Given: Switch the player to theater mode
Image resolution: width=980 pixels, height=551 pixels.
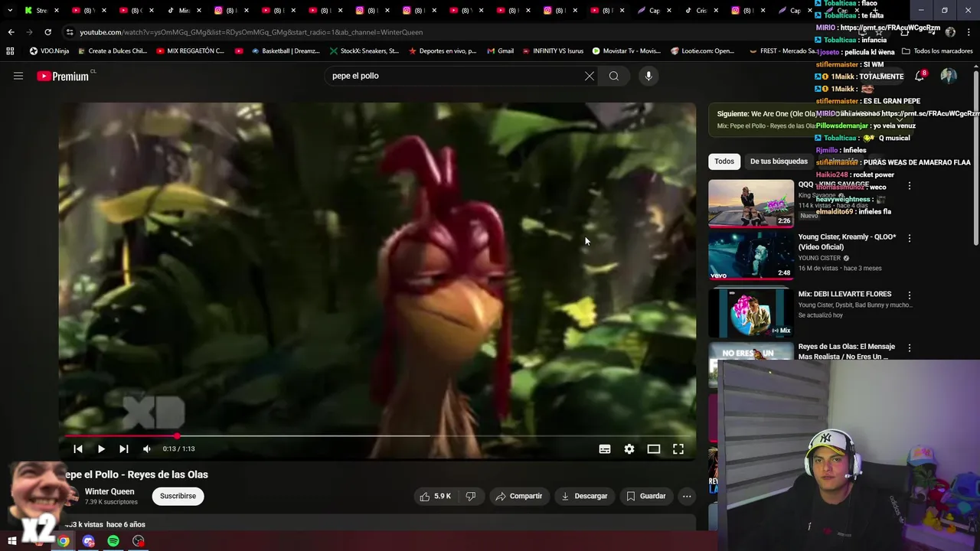Looking at the screenshot, I should [654, 449].
